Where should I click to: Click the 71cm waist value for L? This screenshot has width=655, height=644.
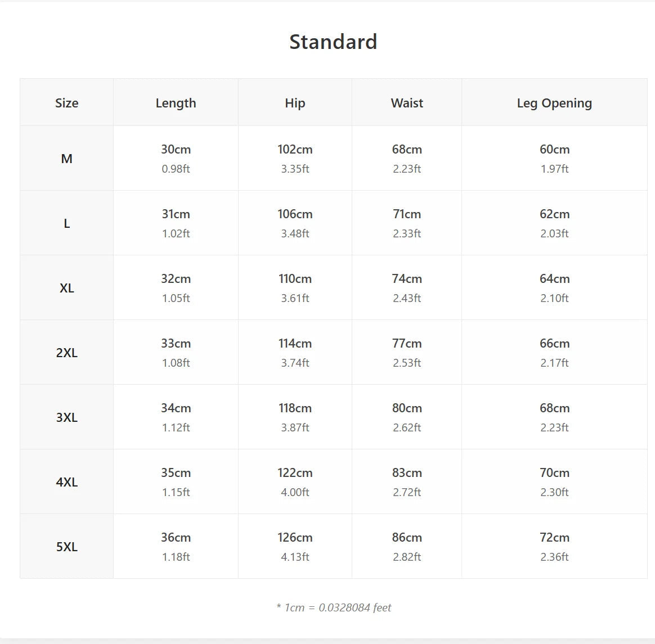click(x=407, y=214)
